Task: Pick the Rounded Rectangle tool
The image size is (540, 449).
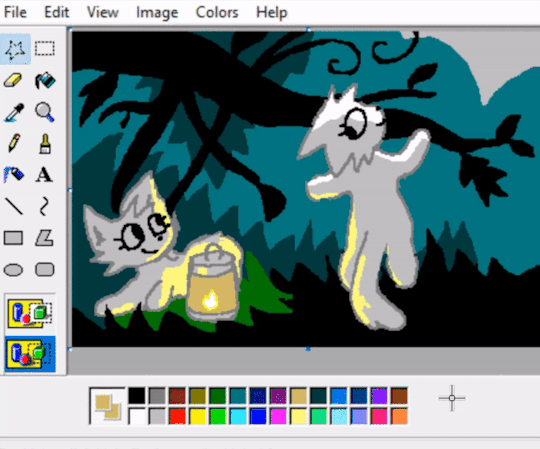Action: click(45, 270)
